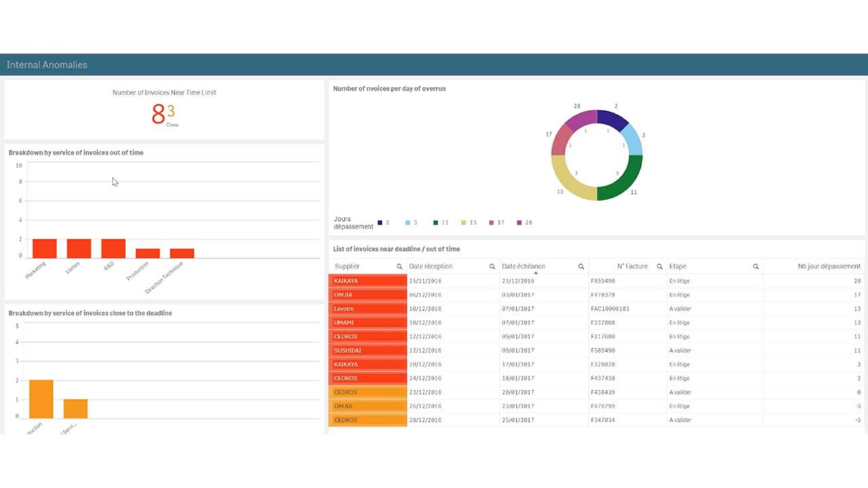Open the search icon in Supplier column
The height and width of the screenshot is (488, 868).
point(399,267)
